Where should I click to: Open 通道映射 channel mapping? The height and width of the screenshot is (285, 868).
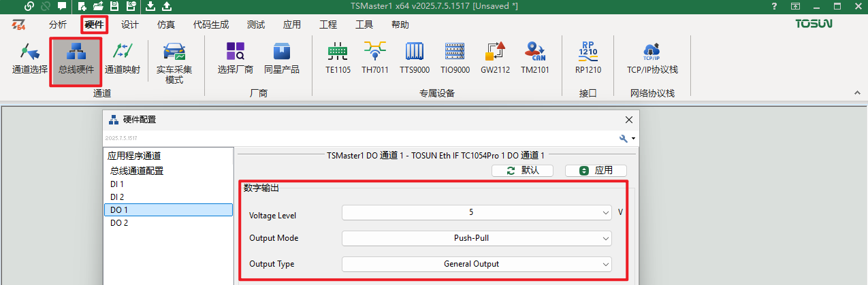coord(123,59)
